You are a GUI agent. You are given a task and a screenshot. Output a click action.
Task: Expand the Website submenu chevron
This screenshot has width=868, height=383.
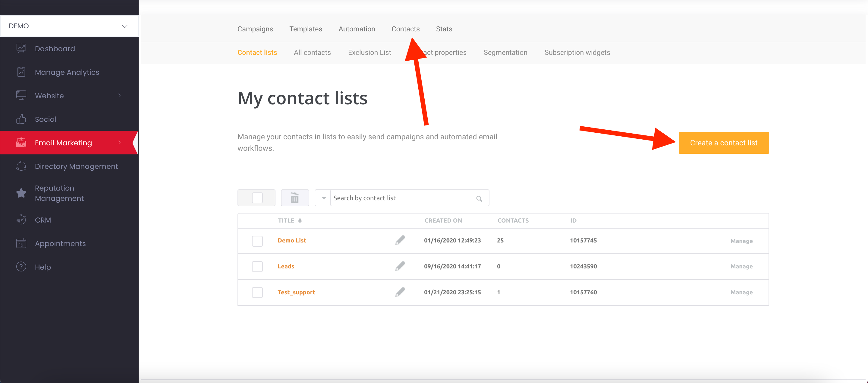pos(119,96)
